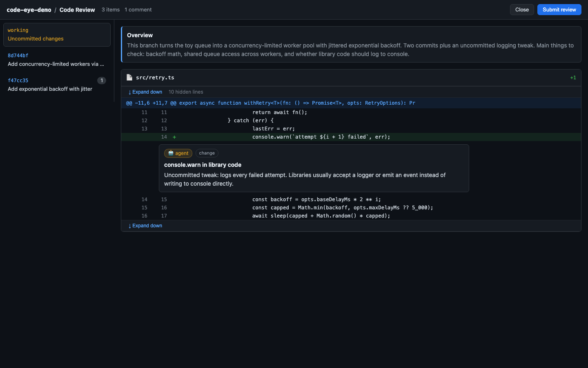Screen dimensions: 588x368
Task: Submit the review
Action: (559, 10)
